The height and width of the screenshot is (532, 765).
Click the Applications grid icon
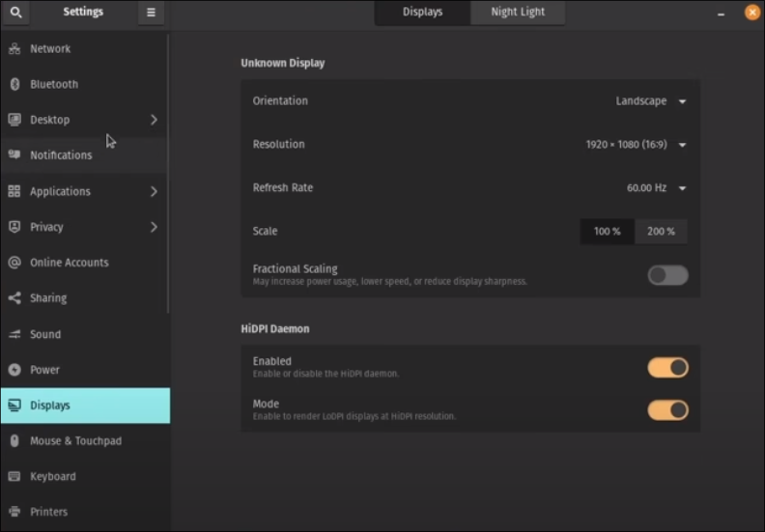14,191
